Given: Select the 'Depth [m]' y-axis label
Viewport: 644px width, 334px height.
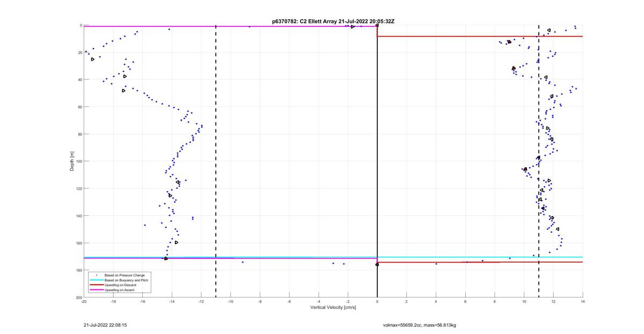Looking at the screenshot, I should (x=71, y=161).
